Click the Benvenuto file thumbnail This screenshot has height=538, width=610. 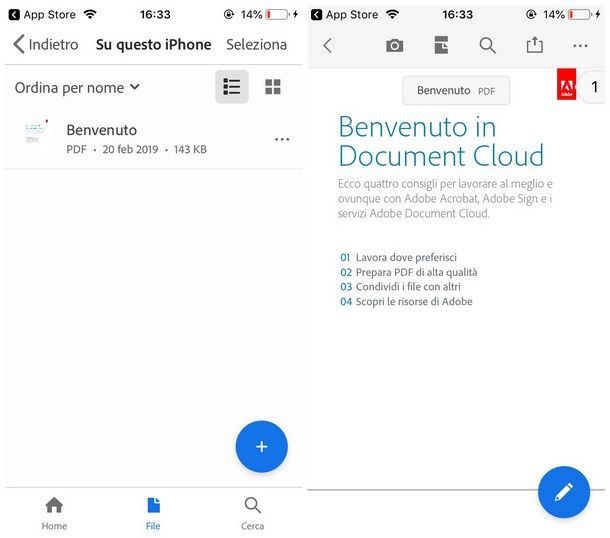pyautogui.click(x=37, y=139)
